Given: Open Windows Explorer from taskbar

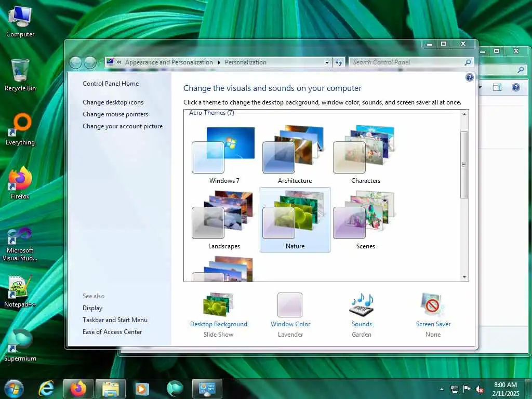Looking at the screenshot, I should (111, 389).
